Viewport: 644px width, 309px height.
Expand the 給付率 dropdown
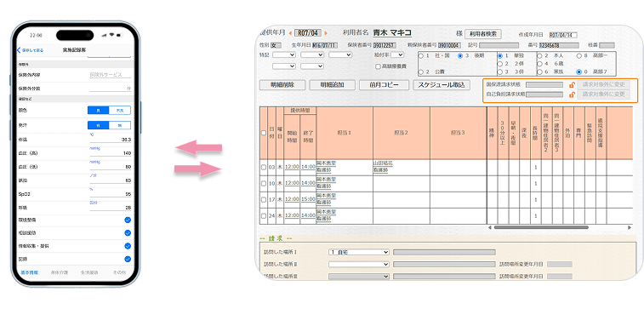click(397, 54)
